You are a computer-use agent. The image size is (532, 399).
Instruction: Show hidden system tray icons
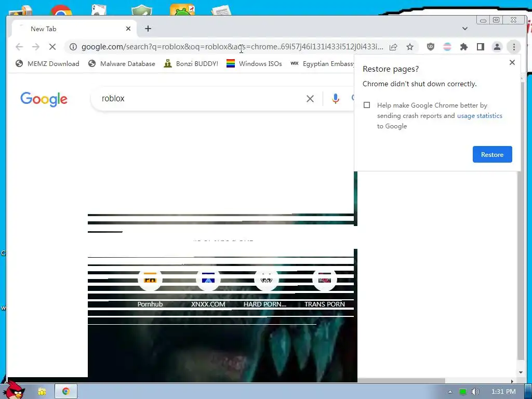click(450, 392)
